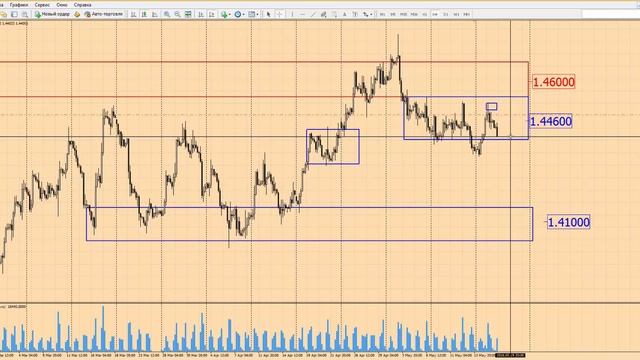Screen dimensions: 640x360
Task: Zoom in on the chart
Action: click(x=167, y=14)
